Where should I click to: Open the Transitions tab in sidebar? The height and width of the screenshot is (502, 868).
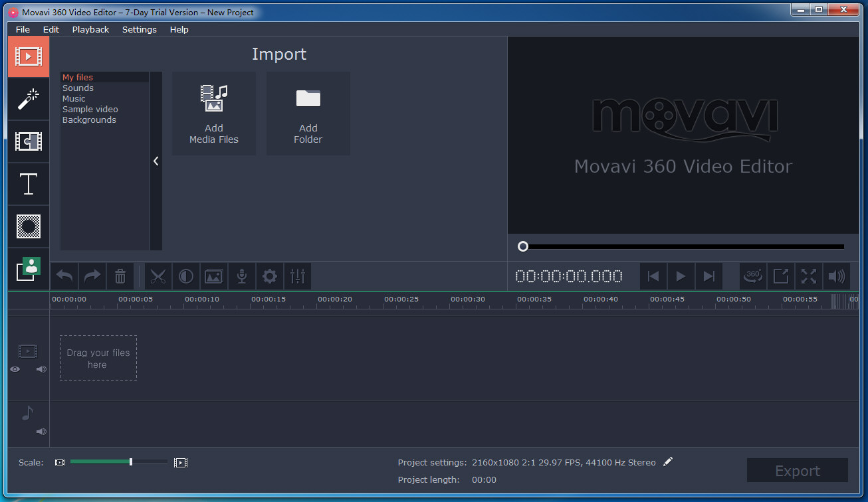29,141
